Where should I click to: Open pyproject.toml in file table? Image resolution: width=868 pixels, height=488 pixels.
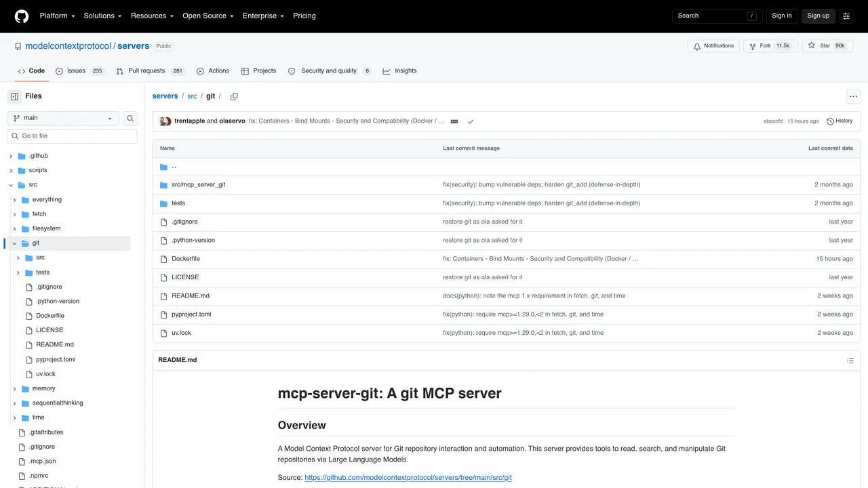191,314
